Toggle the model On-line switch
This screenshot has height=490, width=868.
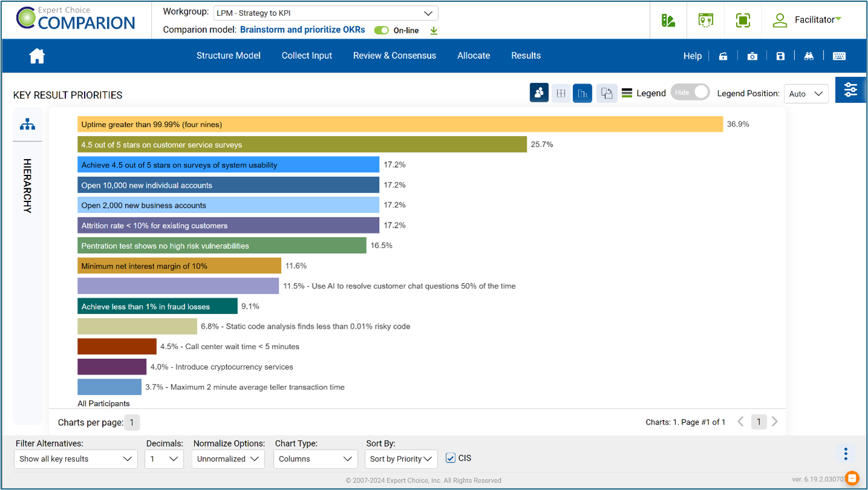(x=381, y=30)
